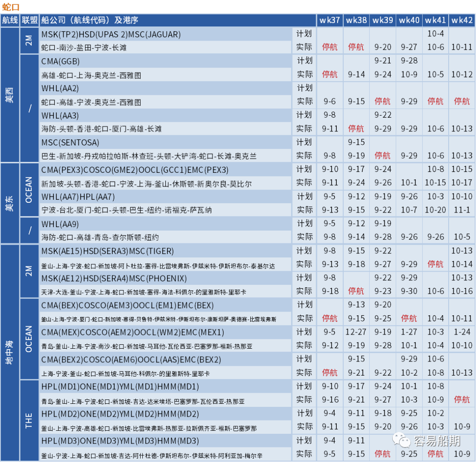476x462 pixels.
Task: Toggle the red 停航 cell for HPL(MD1) wk42
Action: click(461, 400)
